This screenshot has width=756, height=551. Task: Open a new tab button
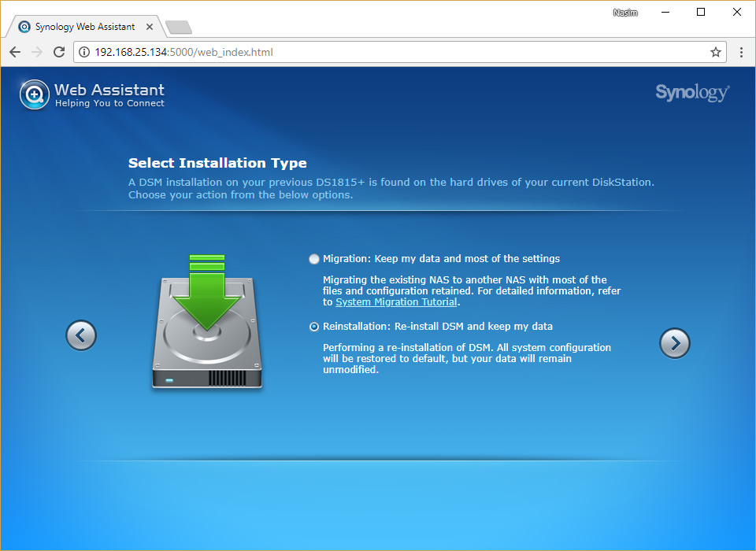tap(179, 28)
